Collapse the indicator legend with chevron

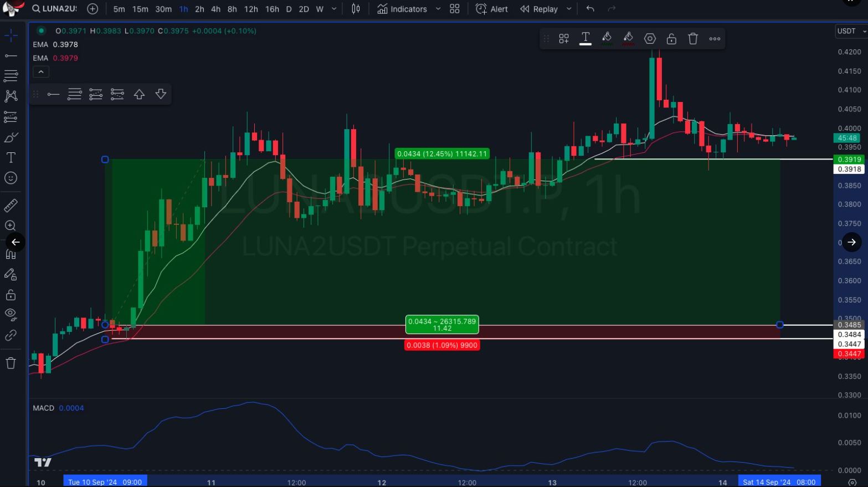(x=41, y=71)
